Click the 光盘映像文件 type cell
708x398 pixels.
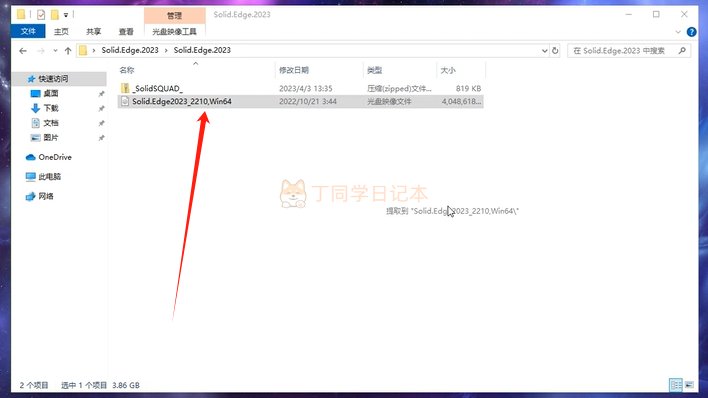click(389, 101)
